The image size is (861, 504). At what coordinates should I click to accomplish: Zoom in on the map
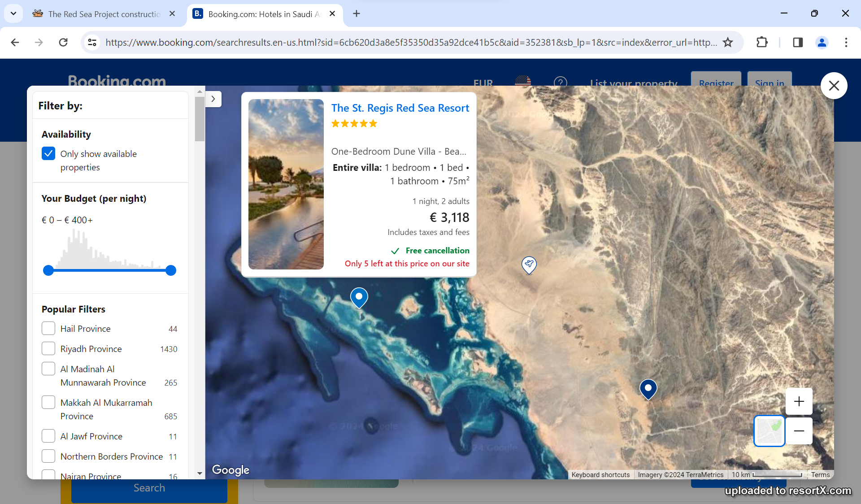click(x=799, y=401)
